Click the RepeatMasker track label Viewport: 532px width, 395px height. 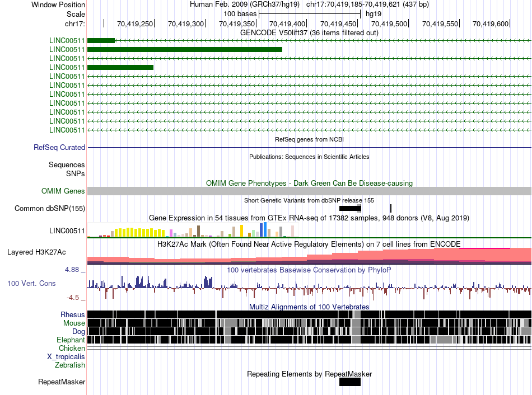coord(62,382)
